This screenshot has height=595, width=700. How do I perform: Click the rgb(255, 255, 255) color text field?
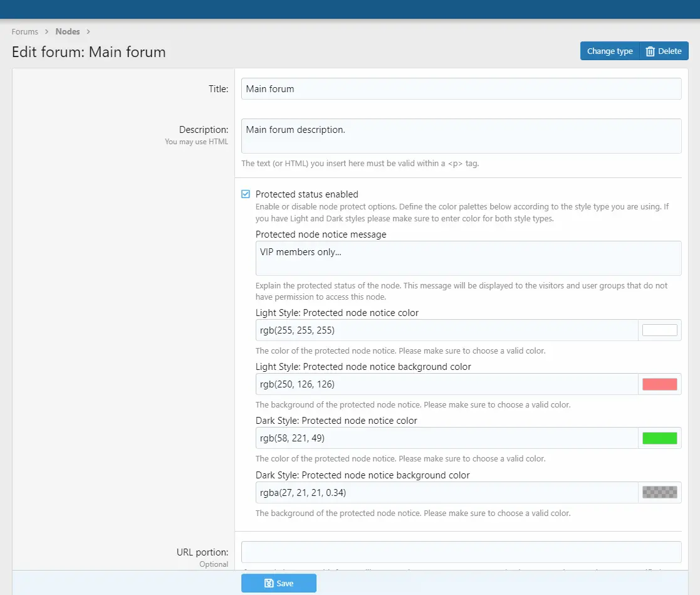tap(446, 330)
